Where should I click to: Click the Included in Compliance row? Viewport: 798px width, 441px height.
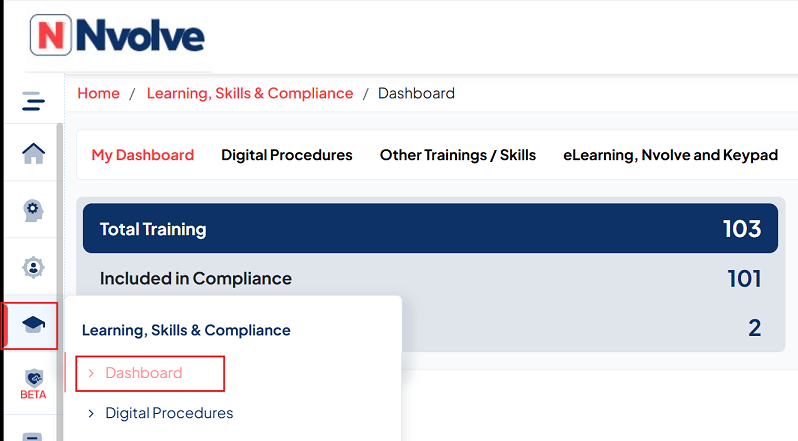coord(430,278)
